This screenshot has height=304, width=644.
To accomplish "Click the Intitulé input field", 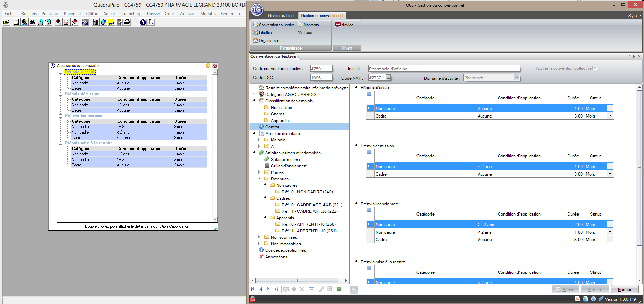I will click(444, 69).
